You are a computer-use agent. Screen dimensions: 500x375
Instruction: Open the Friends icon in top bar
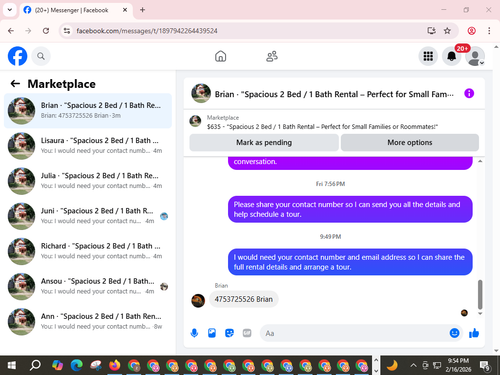pos(272,56)
